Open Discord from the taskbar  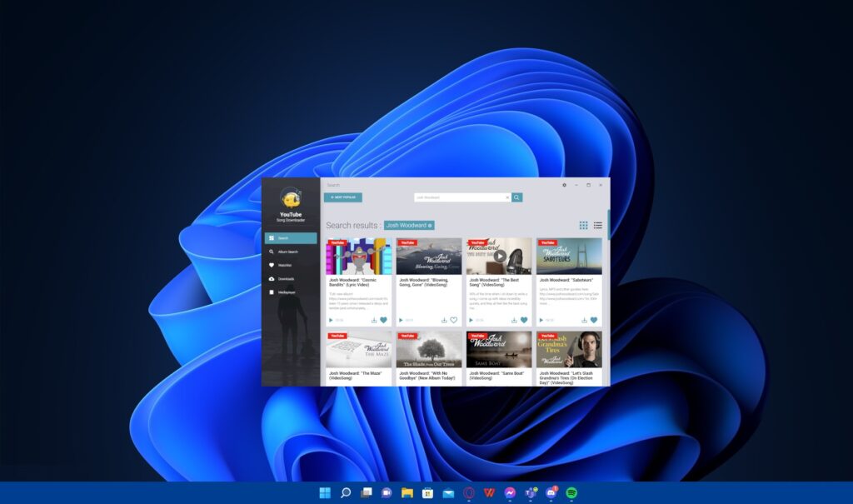pyautogui.click(x=551, y=493)
